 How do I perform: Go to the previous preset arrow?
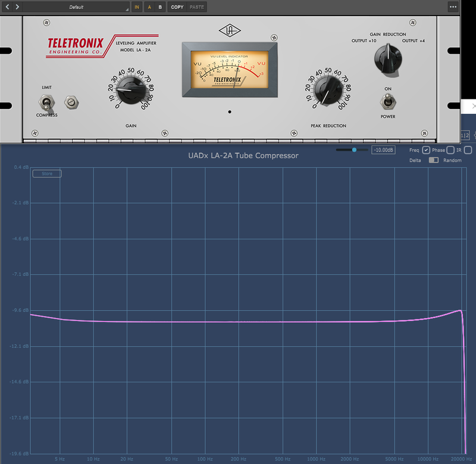(x=7, y=7)
